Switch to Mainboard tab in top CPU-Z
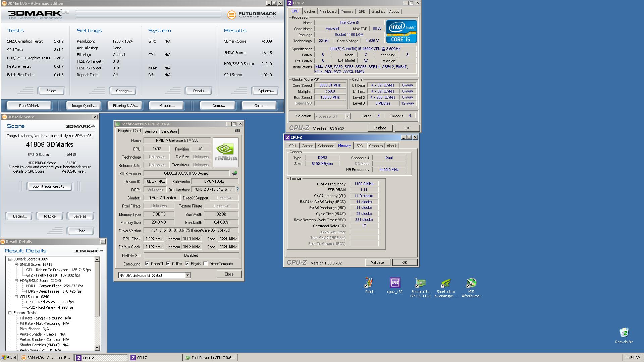 [x=328, y=11]
